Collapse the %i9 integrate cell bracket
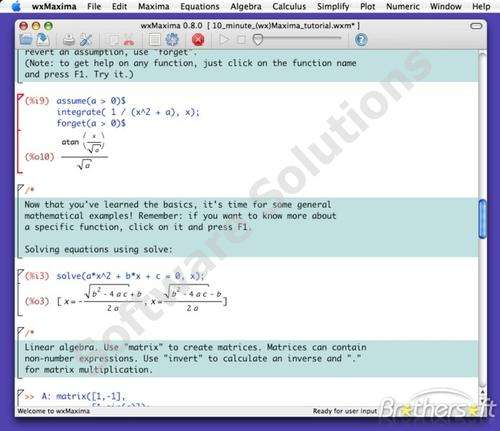This screenshot has width=500, height=431. (x=20, y=98)
